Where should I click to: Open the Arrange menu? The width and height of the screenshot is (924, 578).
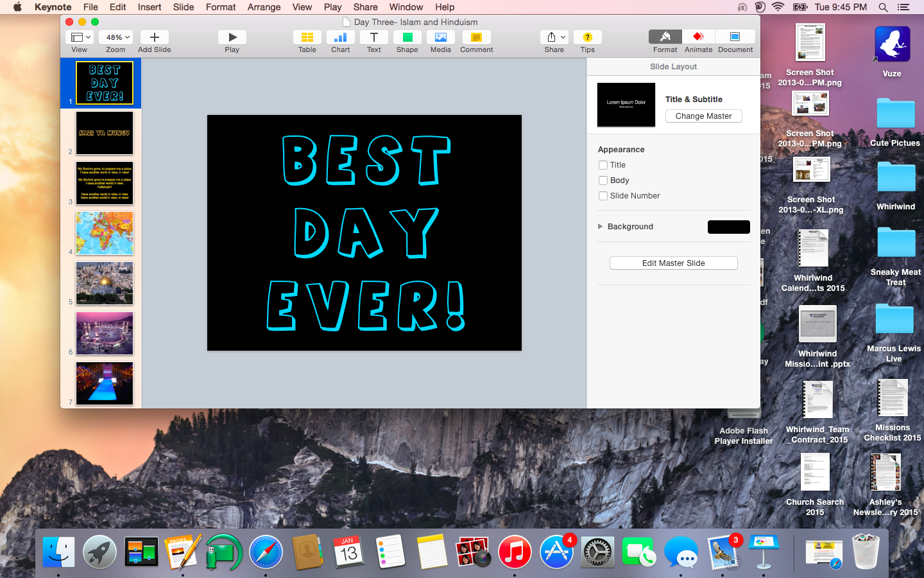click(264, 7)
